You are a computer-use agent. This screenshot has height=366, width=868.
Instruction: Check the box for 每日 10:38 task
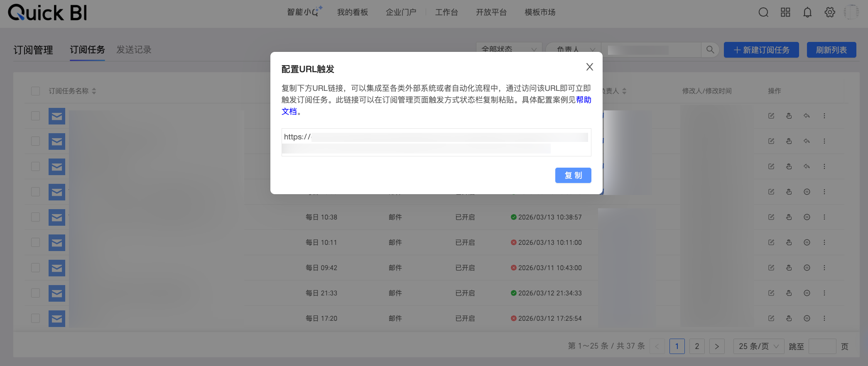(36, 217)
